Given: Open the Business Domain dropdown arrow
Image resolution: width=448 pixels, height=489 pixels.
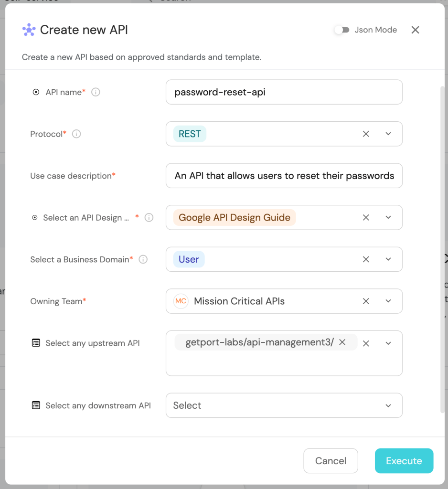Looking at the screenshot, I should [388, 260].
